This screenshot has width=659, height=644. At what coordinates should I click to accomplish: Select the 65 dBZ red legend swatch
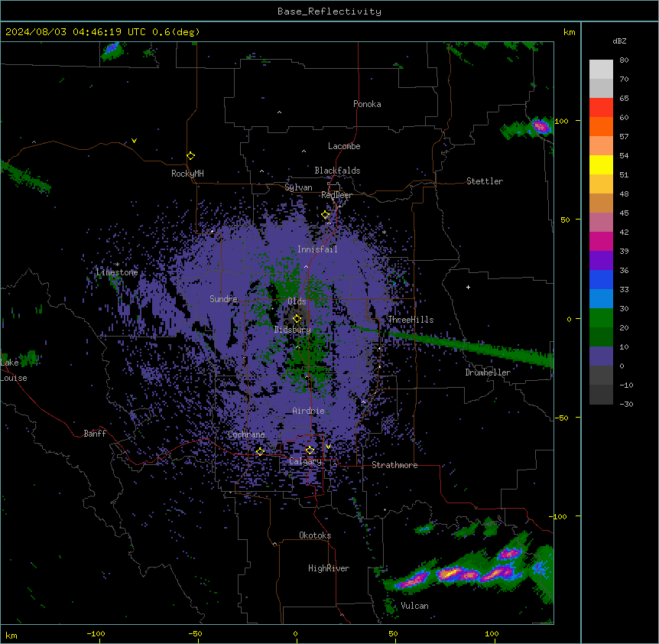pos(601,107)
